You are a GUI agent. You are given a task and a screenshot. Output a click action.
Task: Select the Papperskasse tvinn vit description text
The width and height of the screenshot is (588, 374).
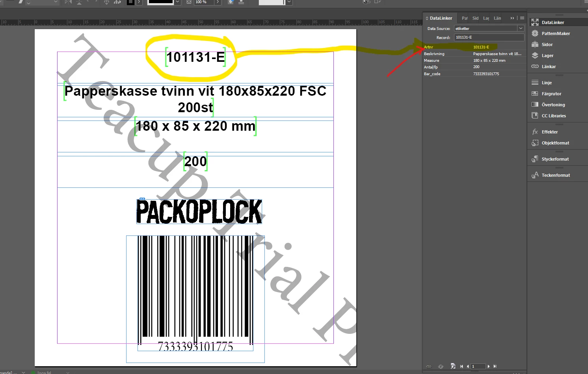point(195,99)
